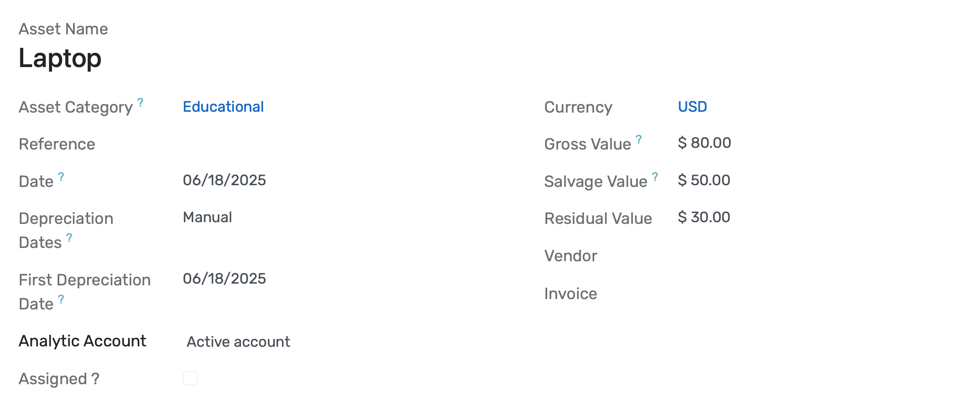Toggle the Assigned checkbox
Image resolution: width=980 pixels, height=410 pixels.
[190, 378]
